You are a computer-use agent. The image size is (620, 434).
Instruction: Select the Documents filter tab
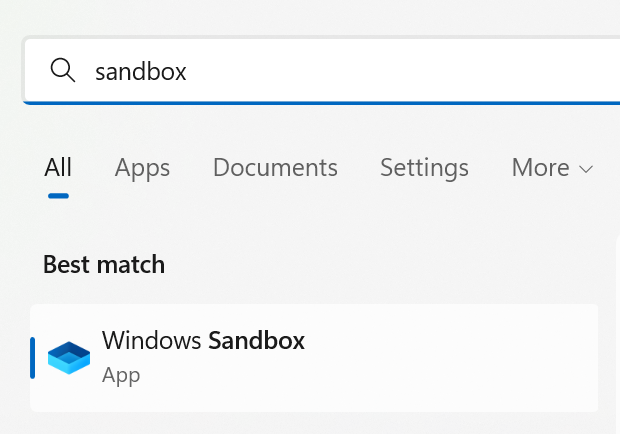275,167
